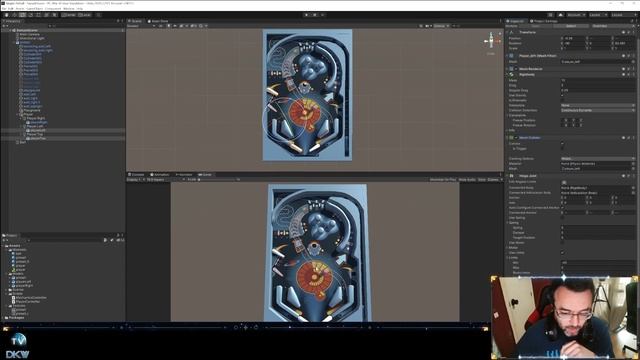Toggle the Use Limits checkbox in Hinge Joint

click(563, 253)
